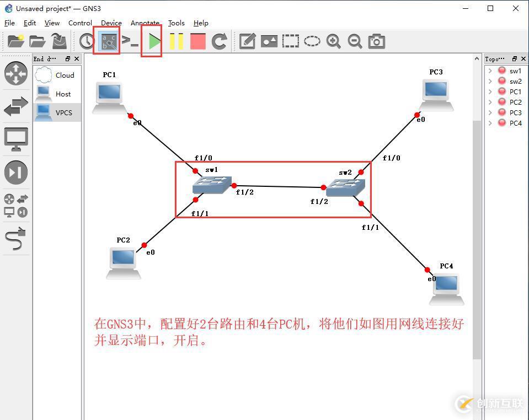This screenshot has height=420, width=529.
Task: Click the sw2 status light in Topology Summary
Action: pos(501,81)
